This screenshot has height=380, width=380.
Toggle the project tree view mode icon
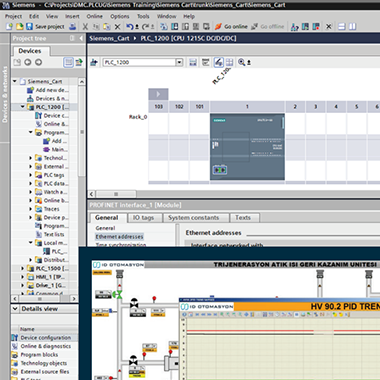[x=68, y=62]
